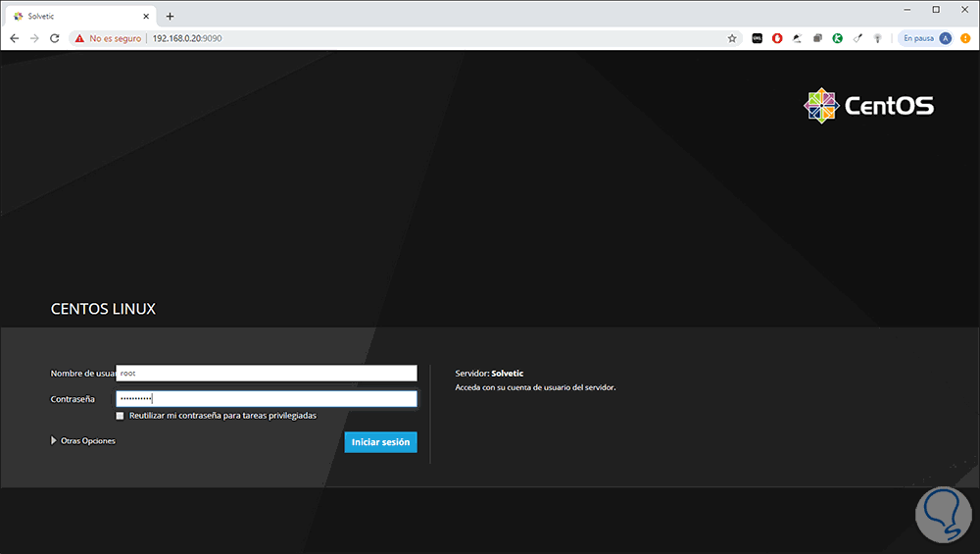Click the Contraseña password field

tap(267, 399)
